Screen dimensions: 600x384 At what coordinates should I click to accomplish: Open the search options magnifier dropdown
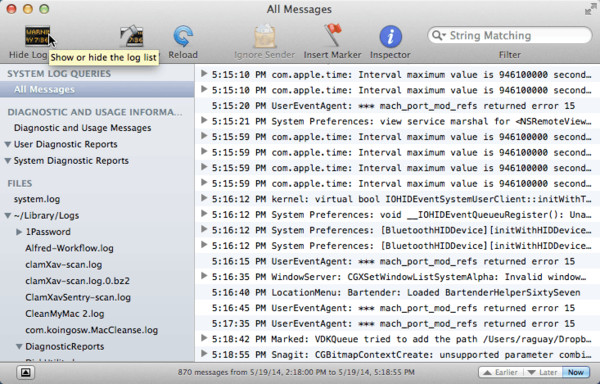click(x=439, y=36)
